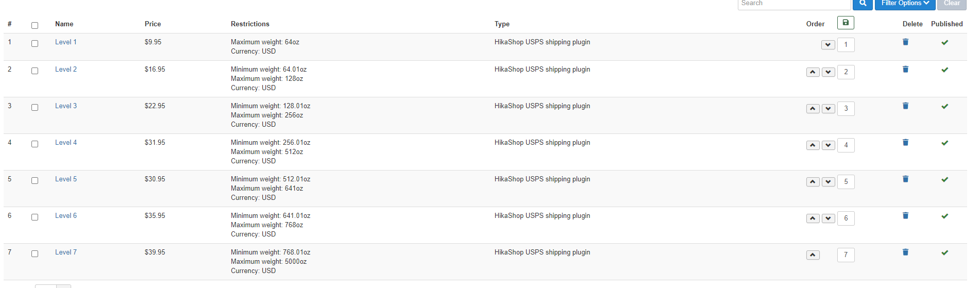Click the order number field for Level 4
Screen dimensions: 980x288
[846, 145]
